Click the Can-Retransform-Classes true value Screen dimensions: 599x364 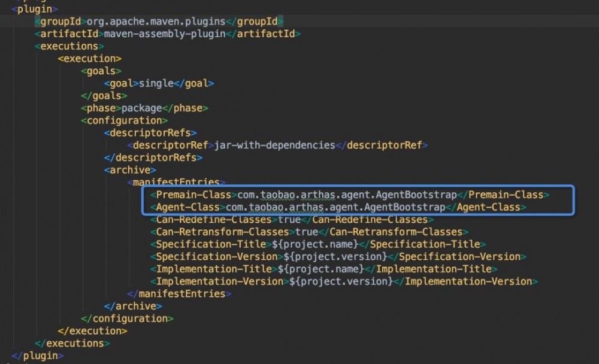pyautogui.click(x=306, y=232)
